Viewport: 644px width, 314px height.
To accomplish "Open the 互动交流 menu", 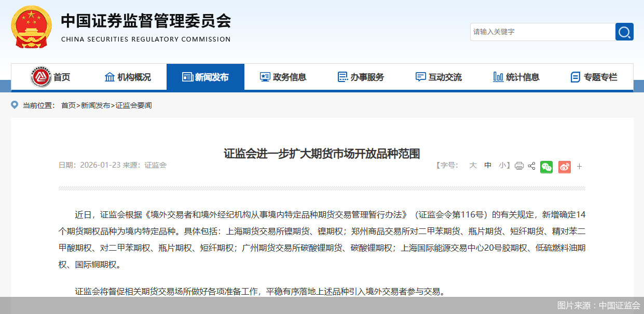I will tap(439, 76).
